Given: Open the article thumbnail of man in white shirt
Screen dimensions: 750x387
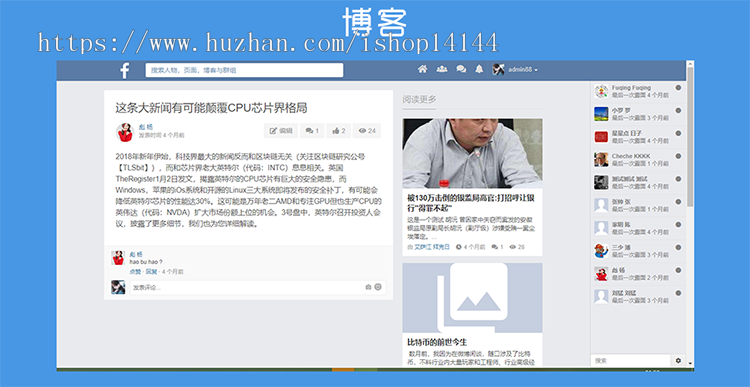Looking at the screenshot, I should click(472, 153).
